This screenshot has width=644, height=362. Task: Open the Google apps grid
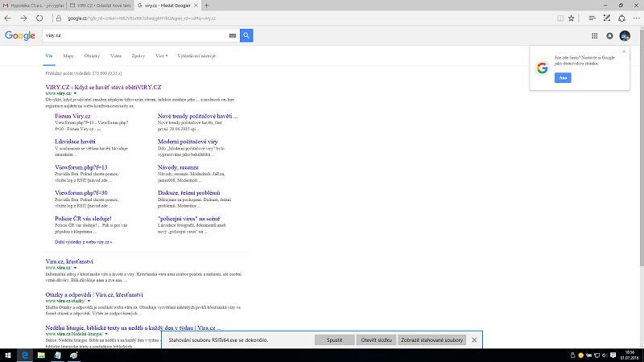point(595,35)
